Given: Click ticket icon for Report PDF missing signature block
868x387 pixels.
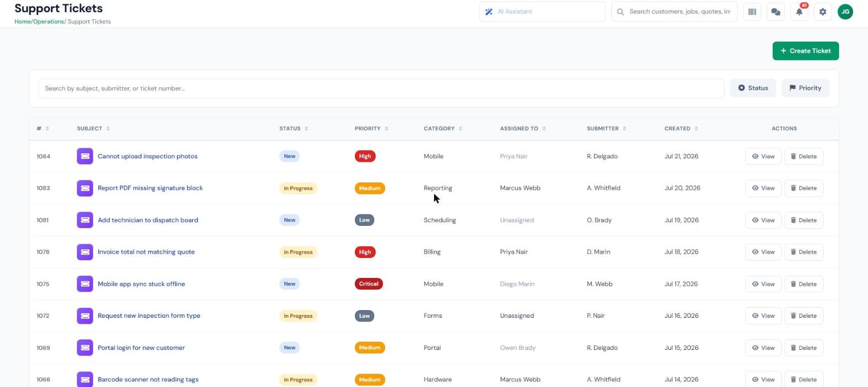Looking at the screenshot, I should [85, 188].
